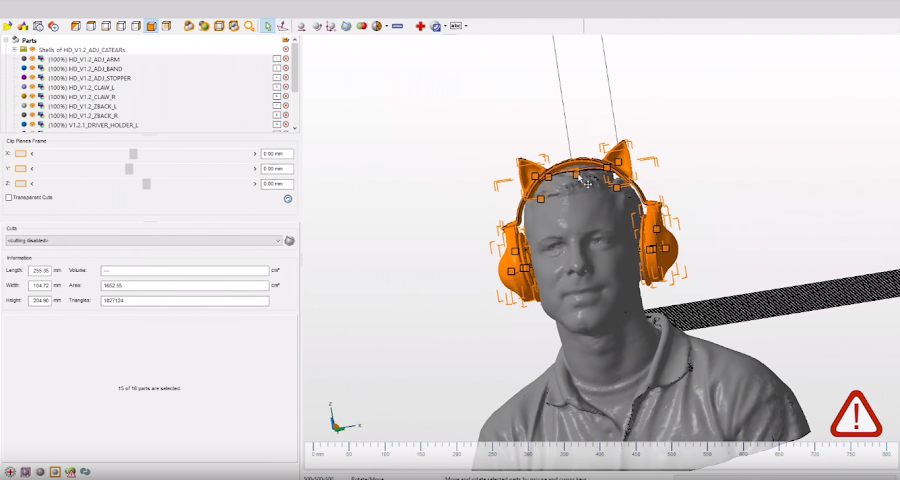Viewport: 900px width, 480px height.
Task: Toggle the X clip plane button
Action: pyautogui.click(x=21, y=153)
